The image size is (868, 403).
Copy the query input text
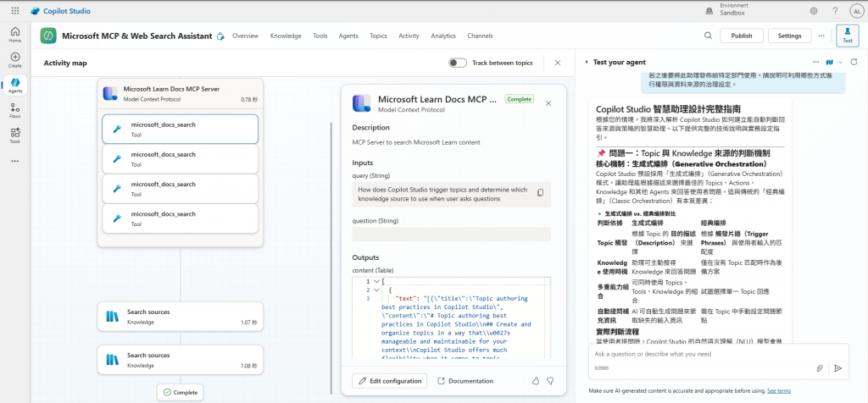click(x=540, y=192)
